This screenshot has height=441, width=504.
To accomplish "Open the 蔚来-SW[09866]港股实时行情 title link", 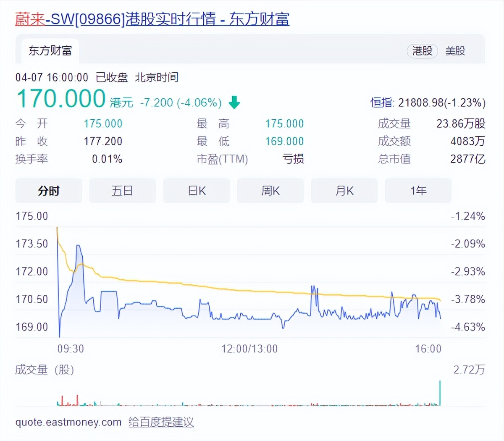I will click(152, 19).
